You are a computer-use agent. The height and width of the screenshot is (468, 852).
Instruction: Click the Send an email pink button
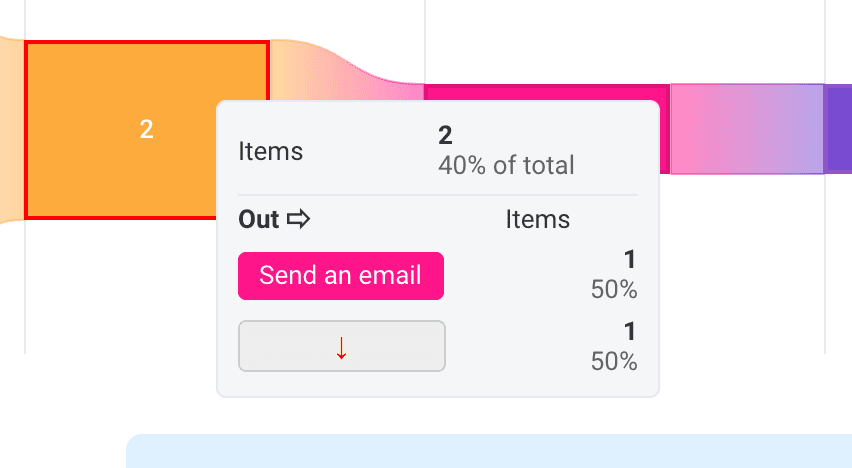click(x=341, y=276)
